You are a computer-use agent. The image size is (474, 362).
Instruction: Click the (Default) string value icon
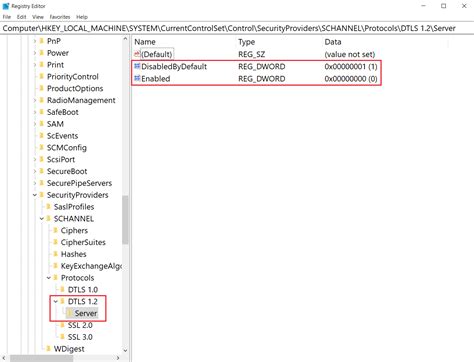point(137,54)
